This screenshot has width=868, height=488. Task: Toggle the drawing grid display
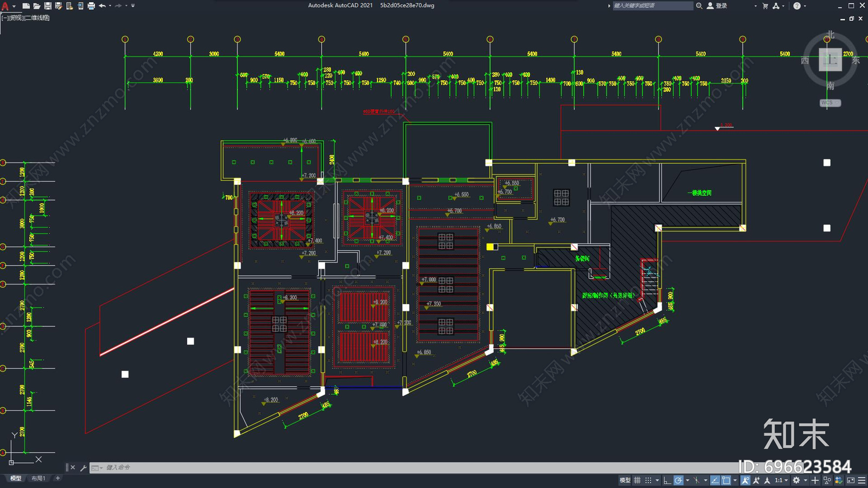[637, 480]
